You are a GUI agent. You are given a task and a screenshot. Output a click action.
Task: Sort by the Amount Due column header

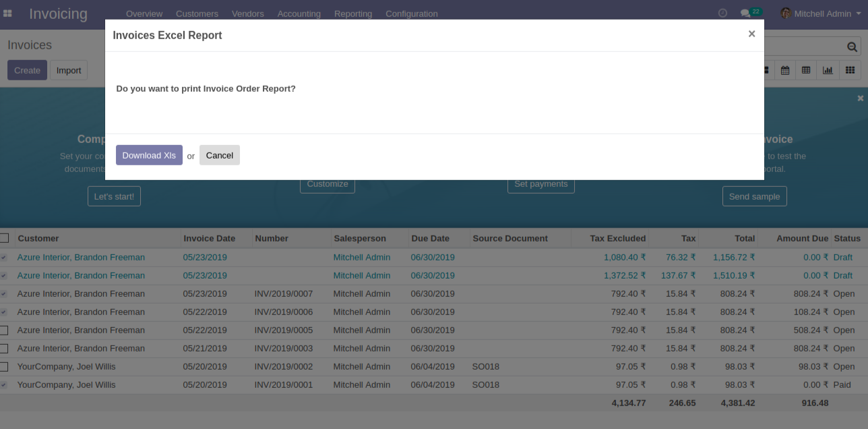coord(802,238)
